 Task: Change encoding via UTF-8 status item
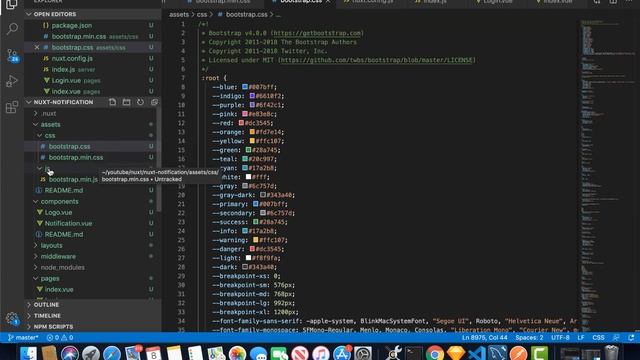click(x=560, y=338)
